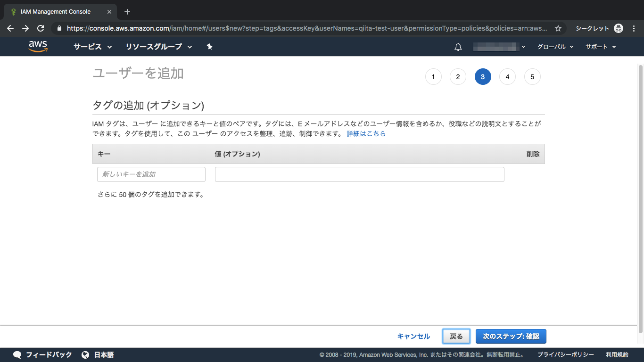Click the incognito profile icon
The height and width of the screenshot is (362, 644).
click(619, 28)
